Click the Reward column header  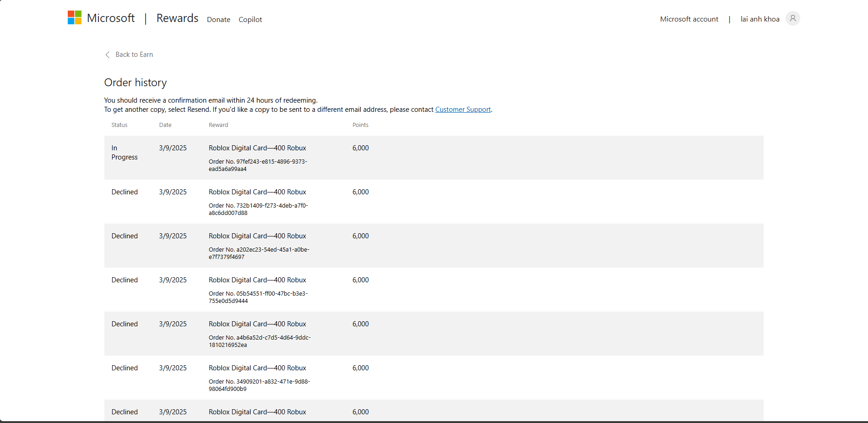click(x=218, y=125)
